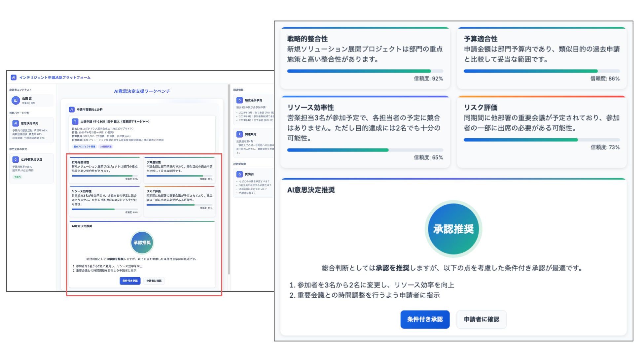The image size is (644, 362).
Task: Click the enlarged 承認推奨 circle badge
Action: (x=453, y=229)
